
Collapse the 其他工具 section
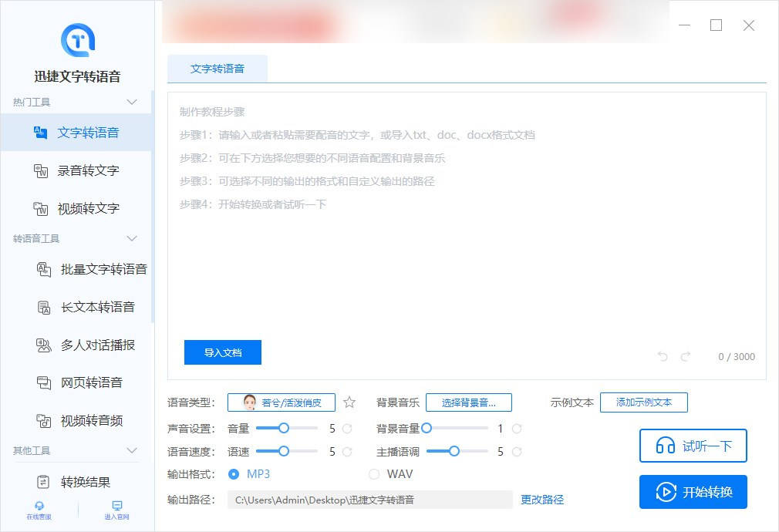pos(132,450)
